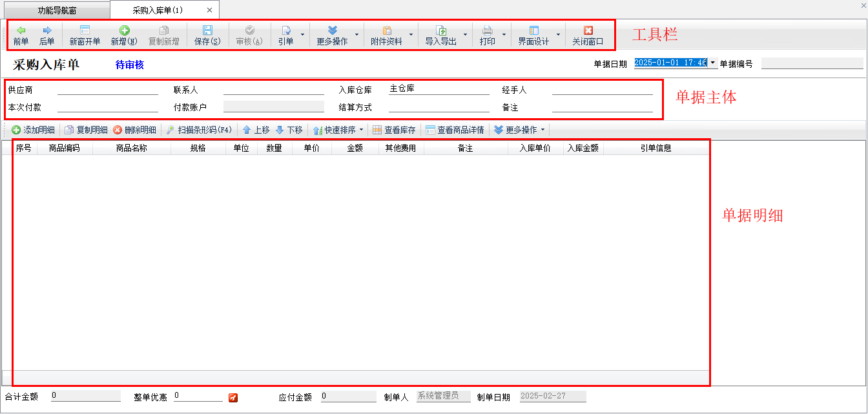Expand the 引单 dropdown arrow
This screenshot has height=414, width=868.
pos(303,35)
